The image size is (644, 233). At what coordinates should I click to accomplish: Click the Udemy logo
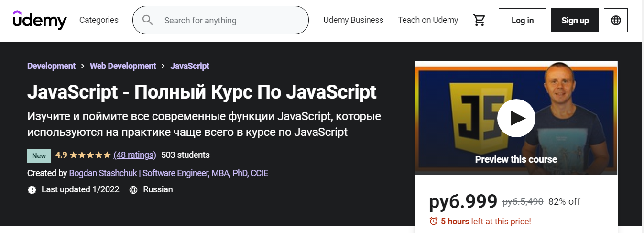pos(40,20)
